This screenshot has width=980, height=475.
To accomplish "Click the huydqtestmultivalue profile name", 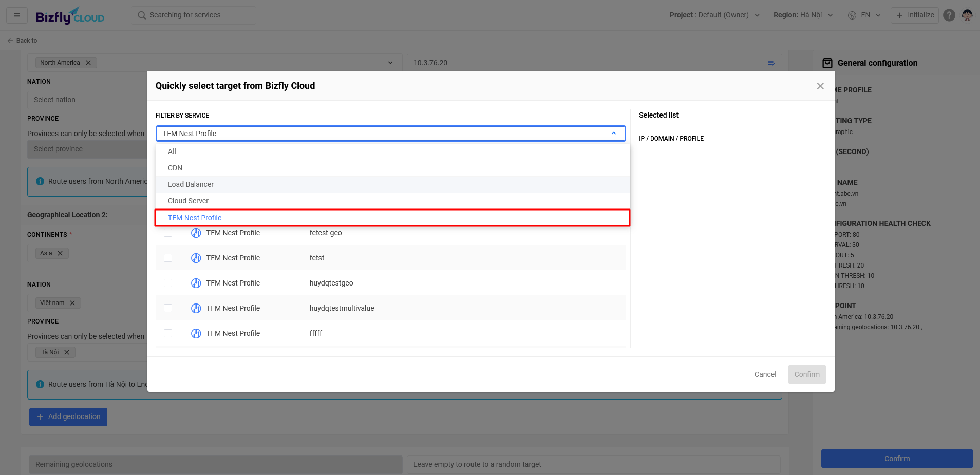I will 342,308.
